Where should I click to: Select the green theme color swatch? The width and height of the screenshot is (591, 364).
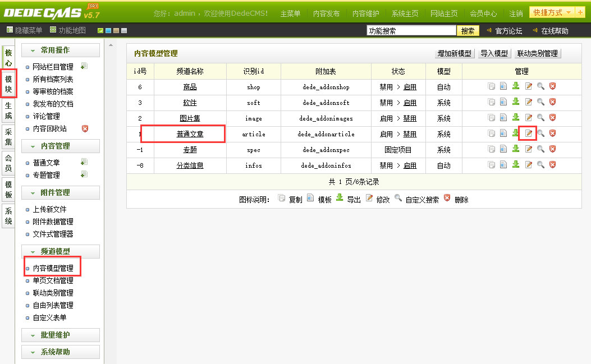point(100,30)
